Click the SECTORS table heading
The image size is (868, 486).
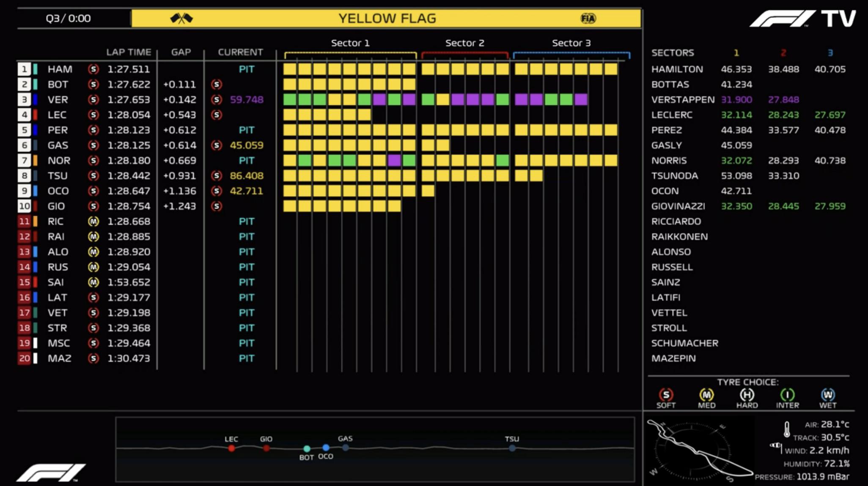pyautogui.click(x=673, y=52)
